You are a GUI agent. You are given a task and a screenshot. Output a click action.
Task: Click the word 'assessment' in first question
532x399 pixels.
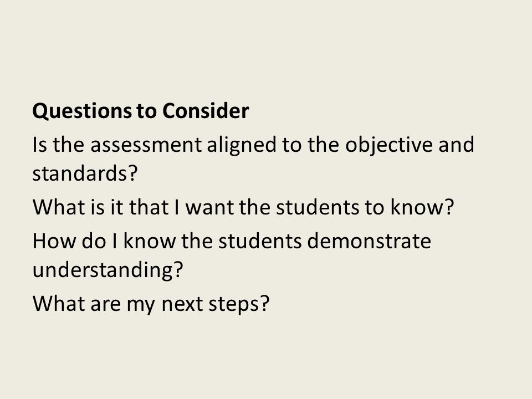[x=146, y=145]
